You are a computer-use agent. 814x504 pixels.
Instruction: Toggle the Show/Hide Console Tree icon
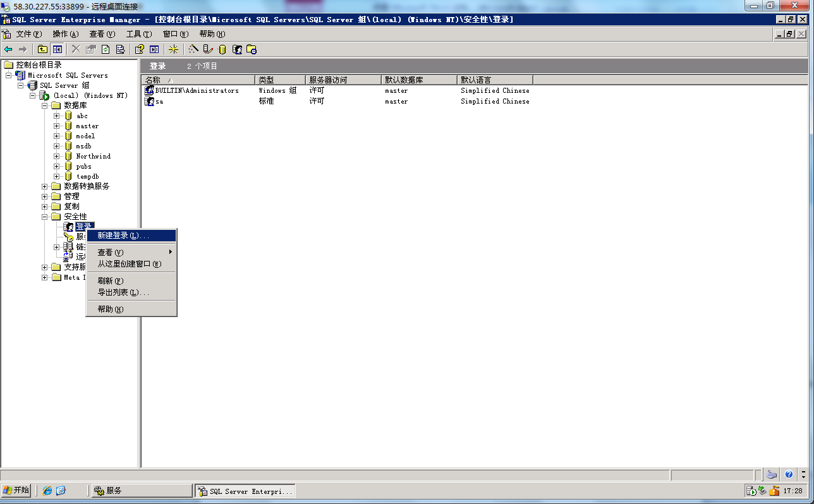pyautogui.click(x=57, y=49)
